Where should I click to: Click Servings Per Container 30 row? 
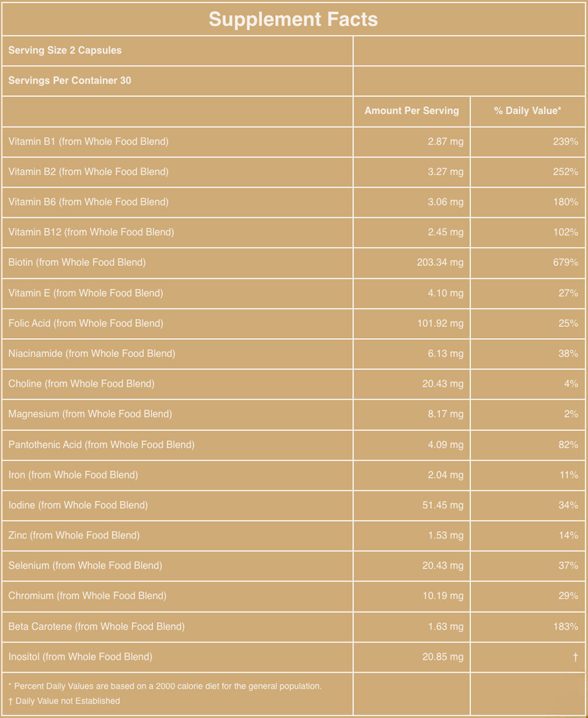pyautogui.click(x=70, y=81)
